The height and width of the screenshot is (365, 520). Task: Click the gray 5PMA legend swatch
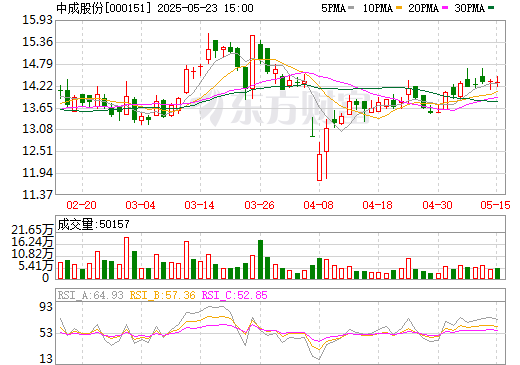pos(351,7)
